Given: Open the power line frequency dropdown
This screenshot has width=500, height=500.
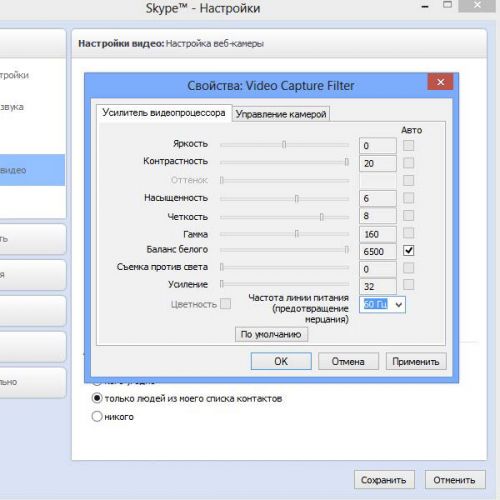Looking at the screenshot, I should [399, 304].
